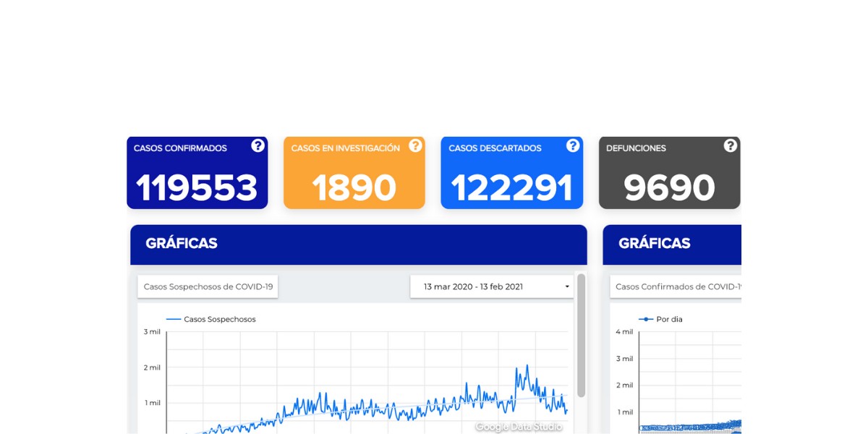Click the Google Data Studio link
The height and width of the screenshot is (434, 868).
518,427
